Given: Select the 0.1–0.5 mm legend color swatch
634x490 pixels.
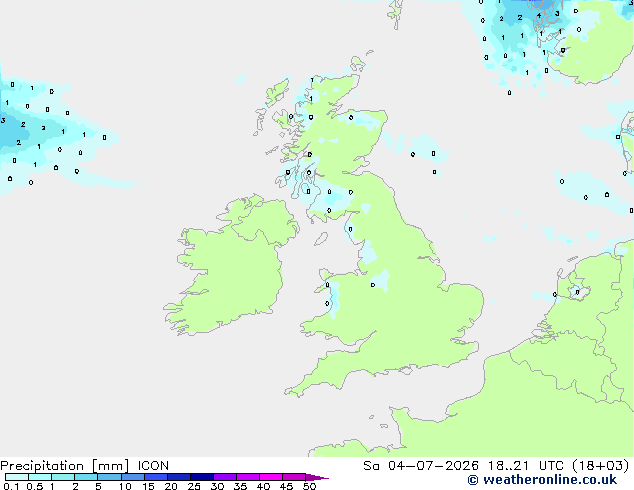Looking at the screenshot, I should point(17,477).
